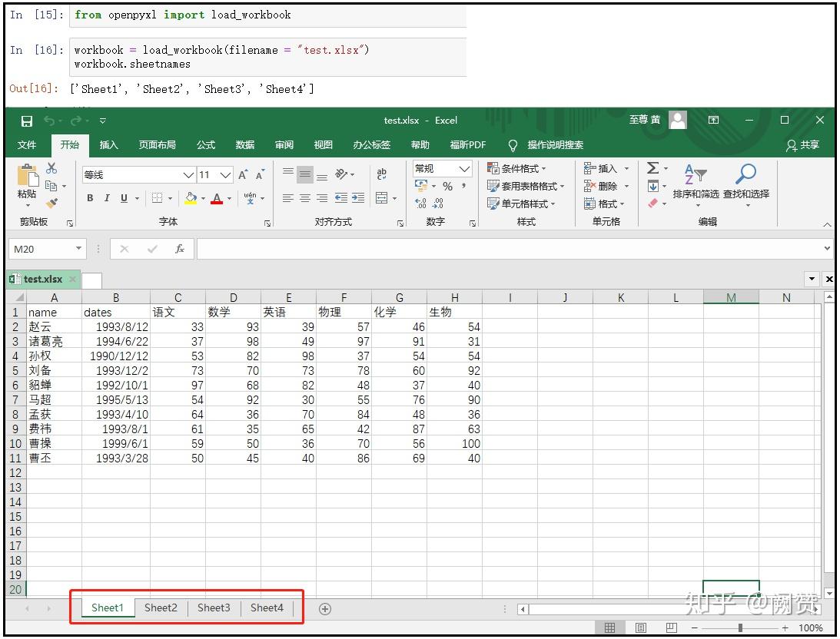Select the AutoSum Σ icon

coord(652,167)
